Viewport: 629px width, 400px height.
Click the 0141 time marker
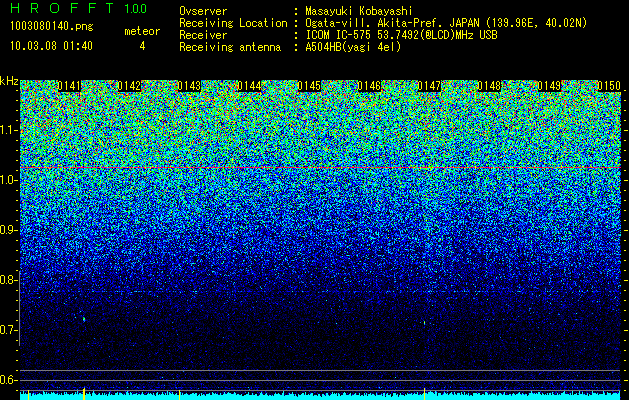(x=69, y=86)
